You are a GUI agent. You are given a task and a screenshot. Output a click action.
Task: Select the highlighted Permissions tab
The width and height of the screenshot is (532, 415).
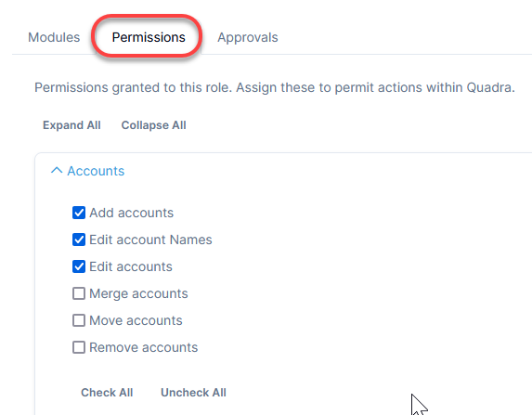pos(149,37)
